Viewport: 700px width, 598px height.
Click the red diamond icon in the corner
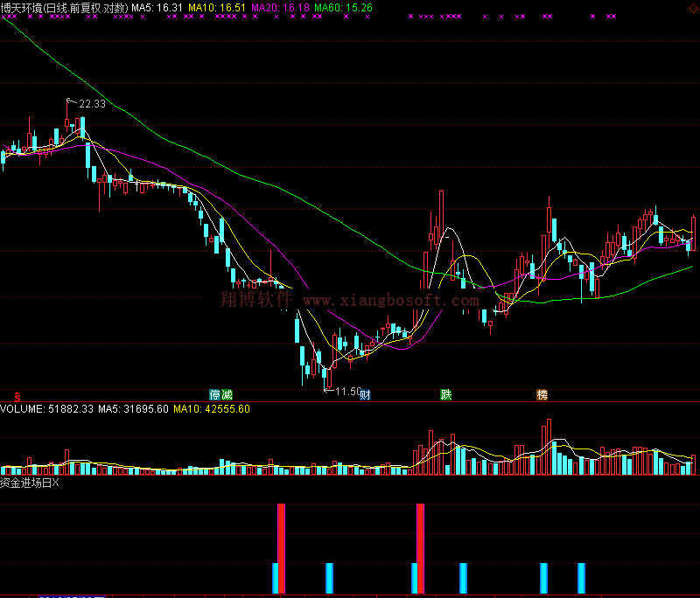pyautogui.click(x=693, y=9)
